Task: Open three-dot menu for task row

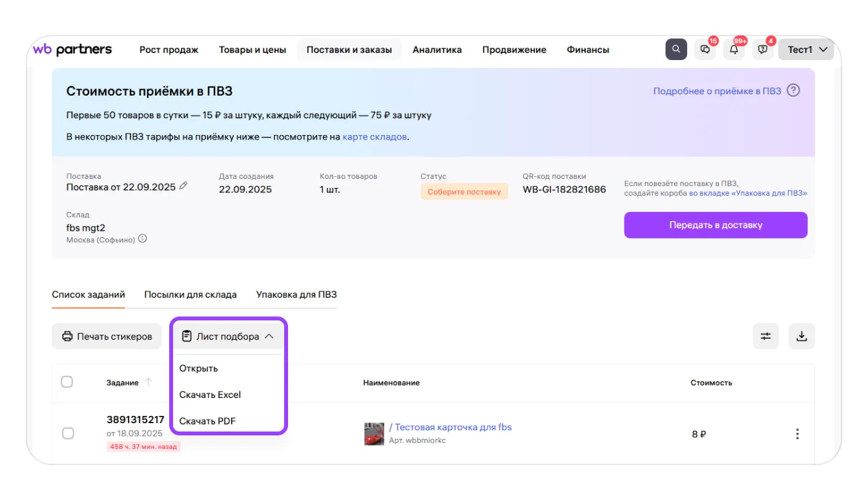Action: [x=797, y=434]
